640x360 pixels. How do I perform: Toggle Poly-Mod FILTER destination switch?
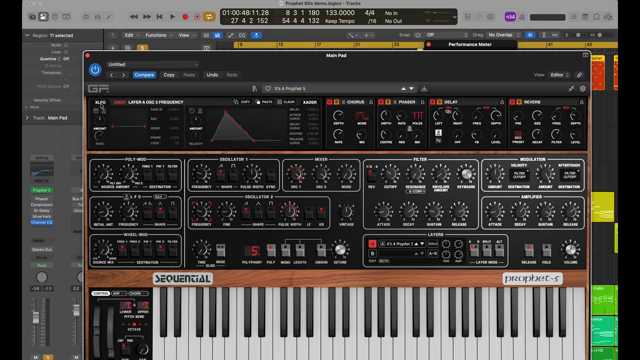173,176
